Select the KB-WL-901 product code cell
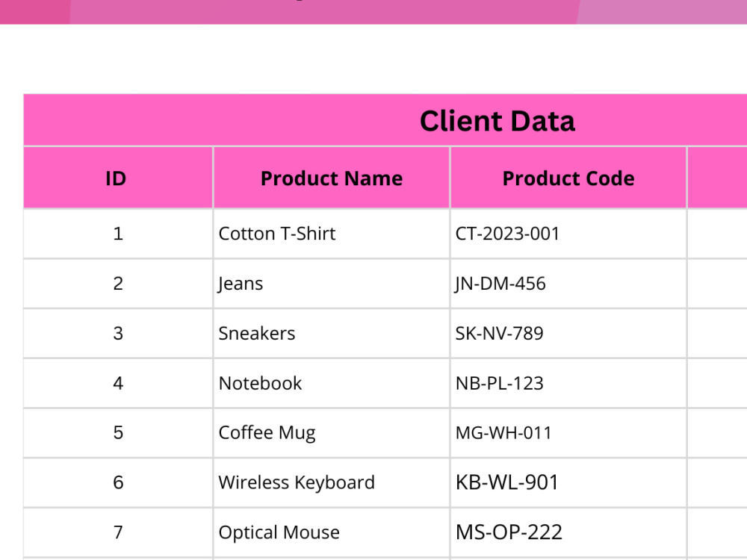This screenshot has width=747, height=560. coord(568,483)
